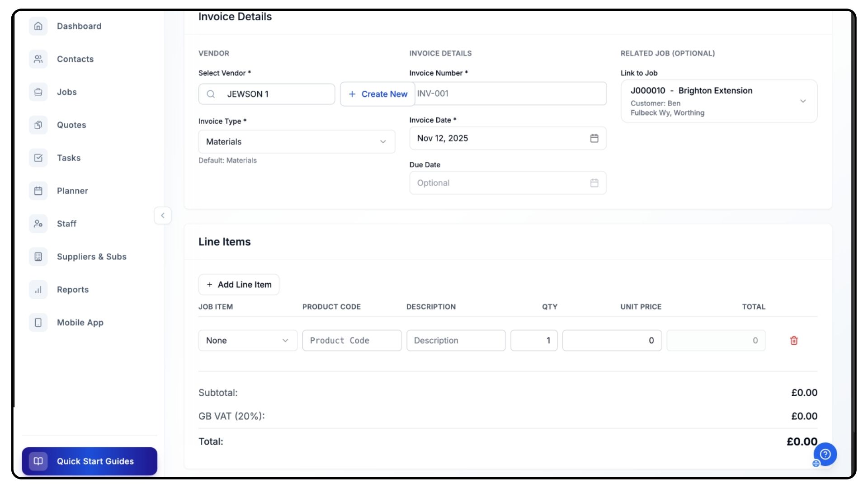Delete line item with red trash icon
The width and height of the screenshot is (868, 488).
pyautogui.click(x=794, y=341)
